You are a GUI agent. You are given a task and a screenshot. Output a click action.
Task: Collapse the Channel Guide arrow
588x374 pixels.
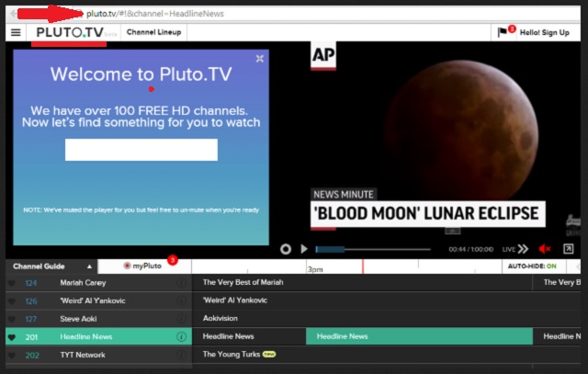[89, 266]
